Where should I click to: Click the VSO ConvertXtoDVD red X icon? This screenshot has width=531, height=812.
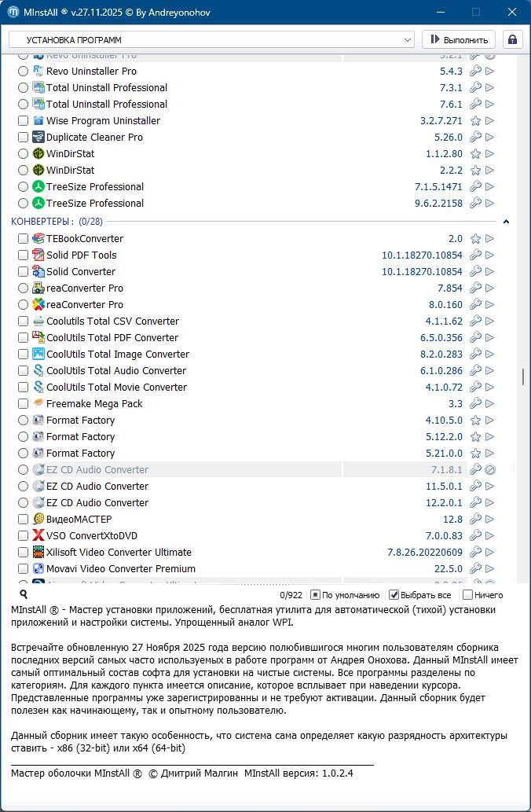[x=38, y=536]
